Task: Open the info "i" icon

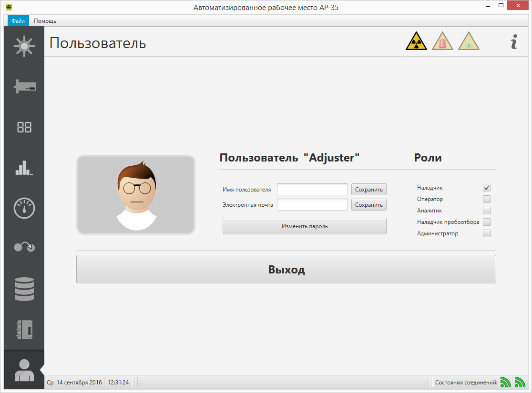Action: [514, 42]
